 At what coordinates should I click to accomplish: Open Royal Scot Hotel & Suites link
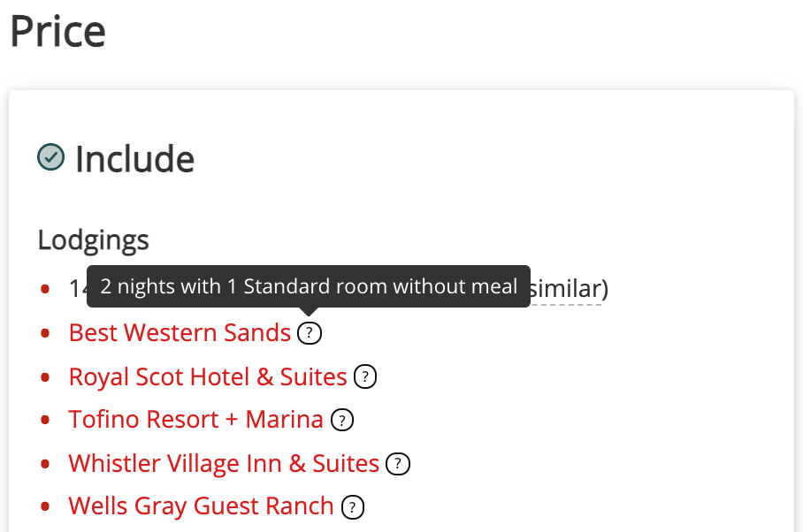coord(208,377)
